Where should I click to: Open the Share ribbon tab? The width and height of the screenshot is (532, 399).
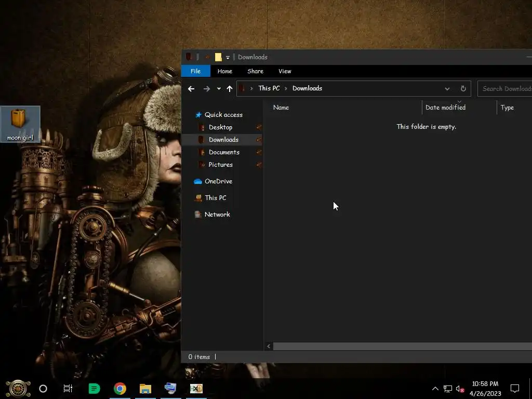point(256,71)
